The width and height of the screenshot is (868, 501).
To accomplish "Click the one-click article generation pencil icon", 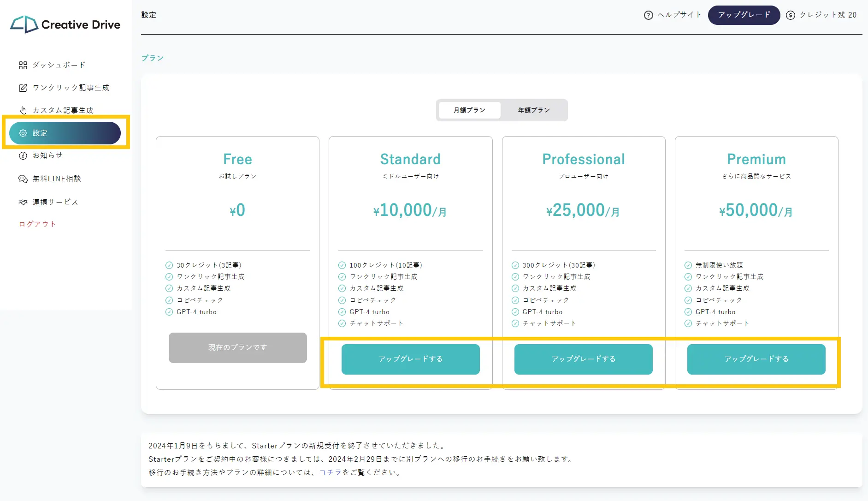I will [x=23, y=88].
